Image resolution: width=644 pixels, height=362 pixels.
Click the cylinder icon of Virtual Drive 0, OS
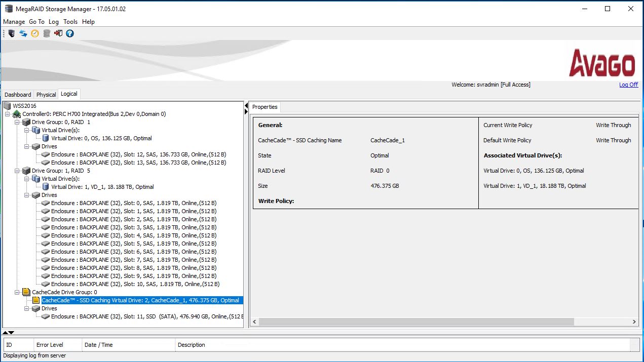click(46, 138)
